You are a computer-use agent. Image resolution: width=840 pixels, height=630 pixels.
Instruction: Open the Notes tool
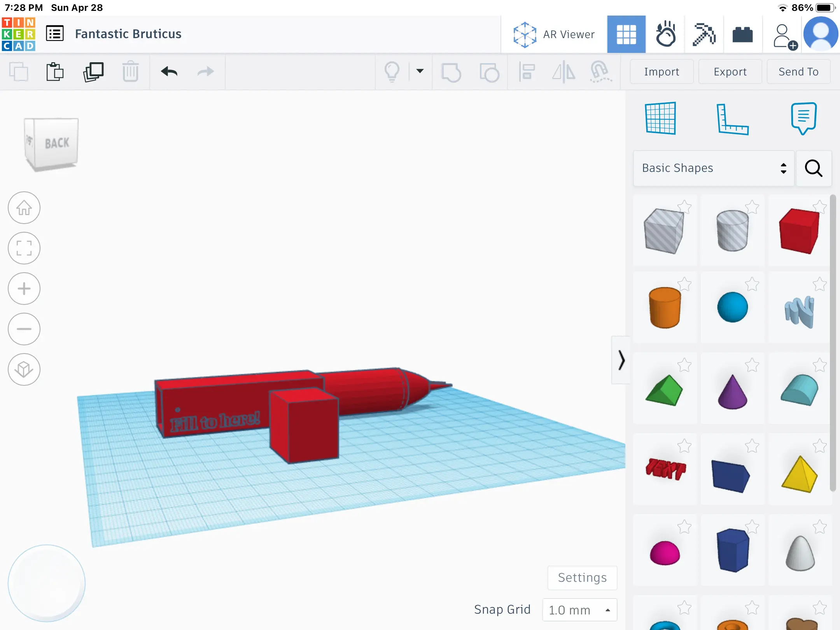pos(803,118)
